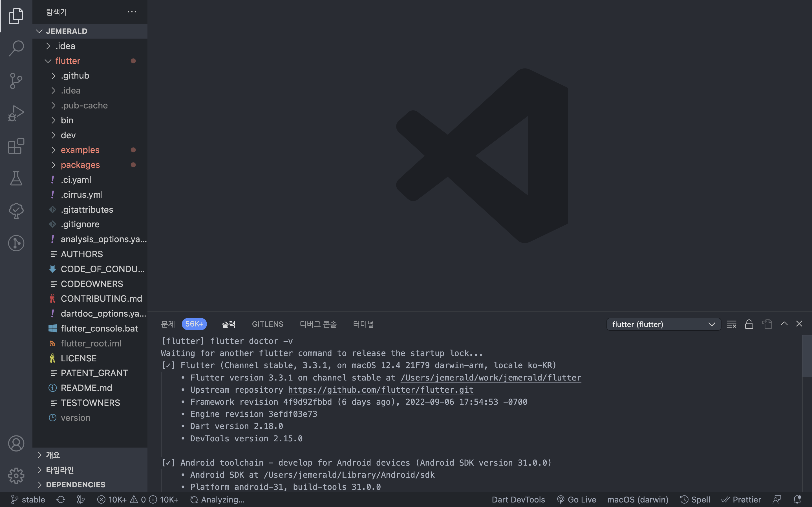Open the Source Control view

(16, 81)
